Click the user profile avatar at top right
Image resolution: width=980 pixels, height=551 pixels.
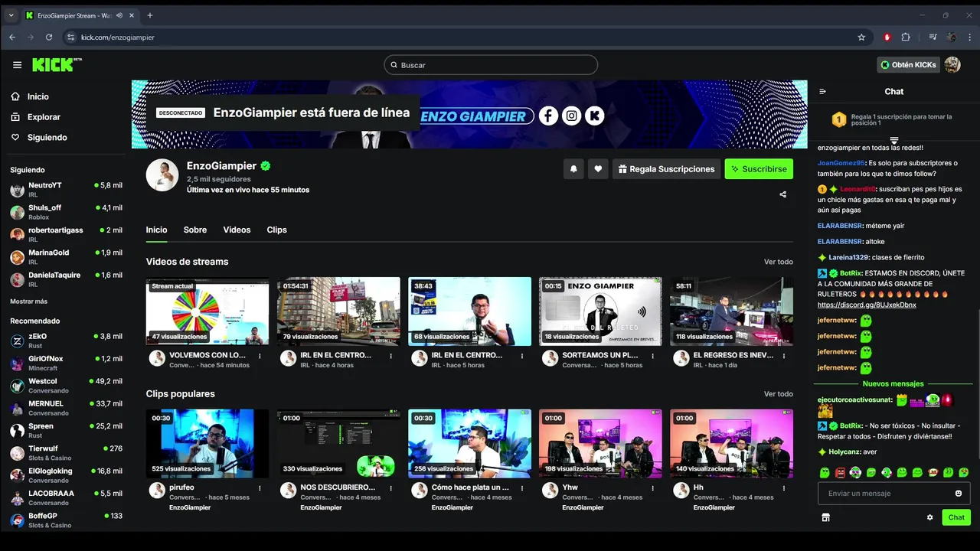tap(952, 65)
